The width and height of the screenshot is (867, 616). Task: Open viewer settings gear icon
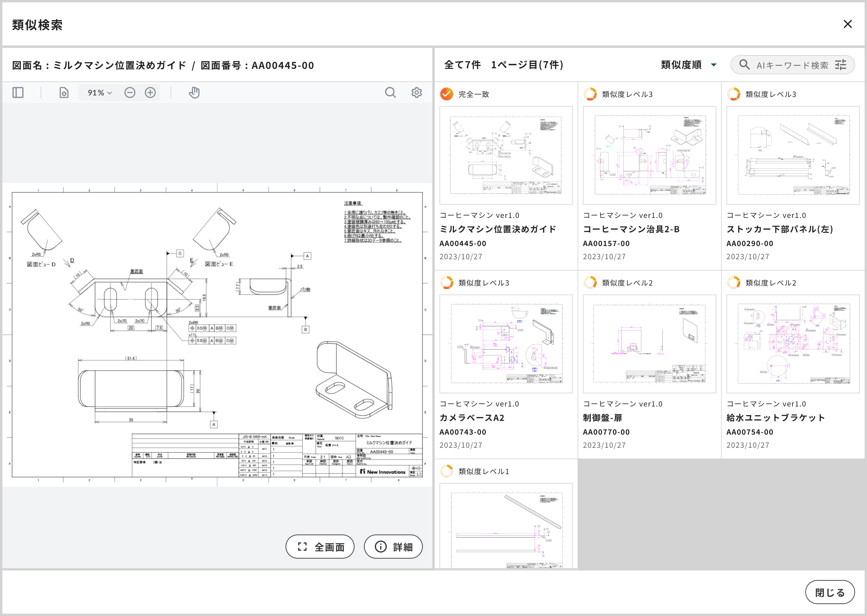(x=417, y=92)
